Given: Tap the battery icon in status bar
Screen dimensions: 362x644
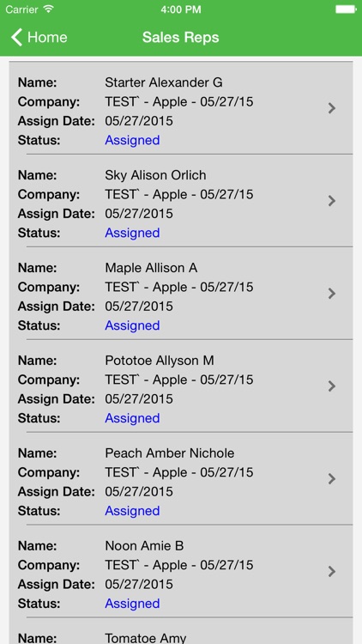Looking at the screenshot, I should tap(346, 9).
